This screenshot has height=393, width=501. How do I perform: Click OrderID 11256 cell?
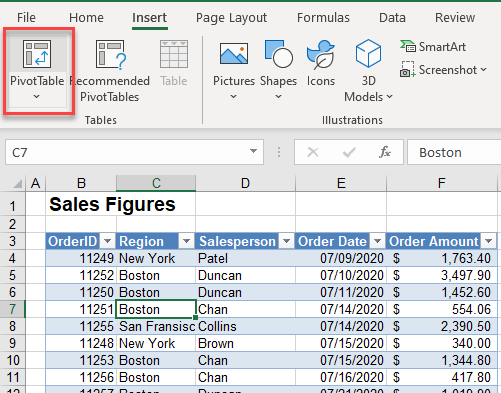click(81, 377)
